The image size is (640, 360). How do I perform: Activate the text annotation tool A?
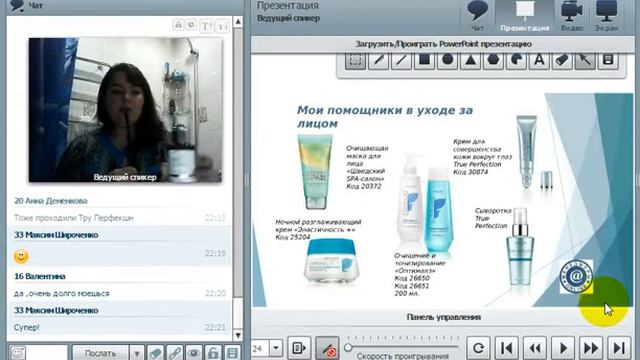(x=539, y=60)
